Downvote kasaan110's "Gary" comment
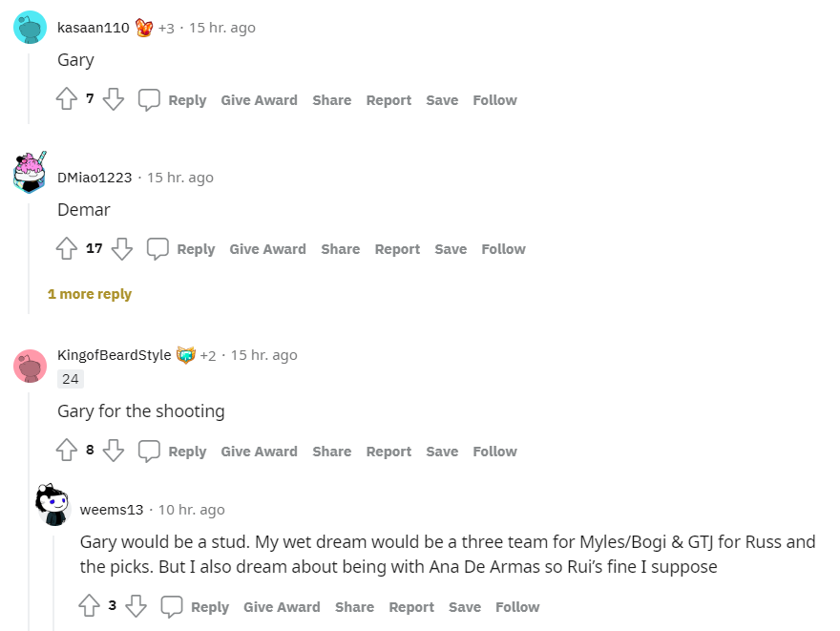 click(x=114, y=99)
